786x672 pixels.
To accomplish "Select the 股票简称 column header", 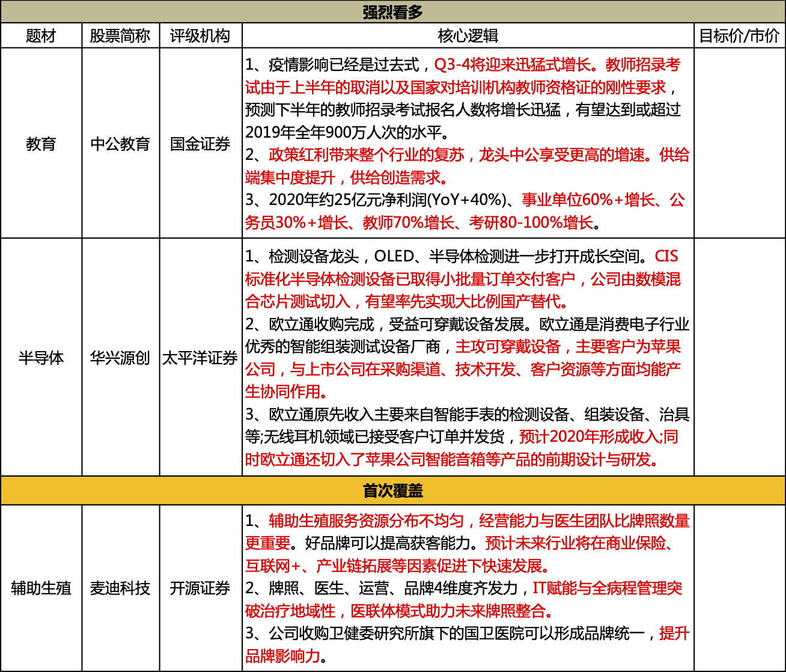I will (121, 36).
